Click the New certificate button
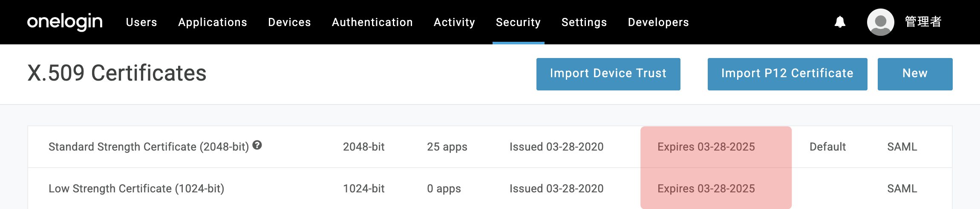 tap(915, 74)
